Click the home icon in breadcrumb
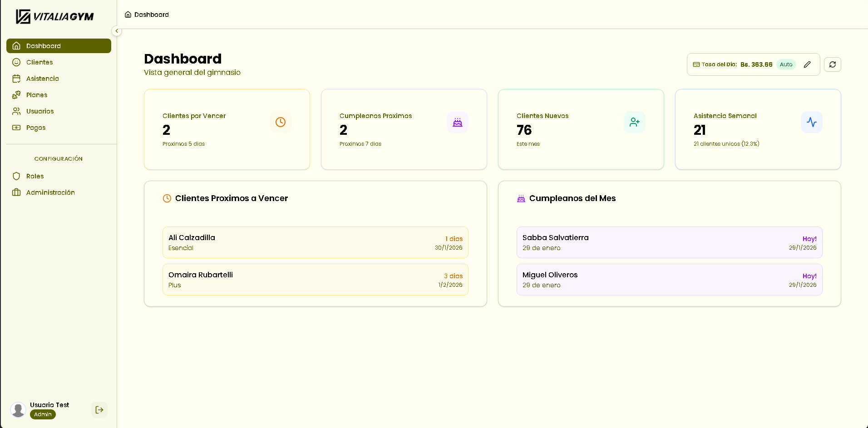This screenshot has width=868, height=428. click(x=128, y=15)
